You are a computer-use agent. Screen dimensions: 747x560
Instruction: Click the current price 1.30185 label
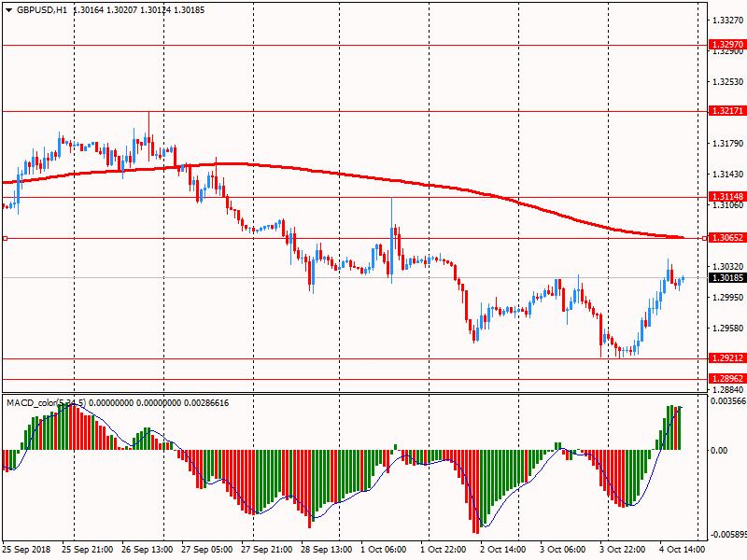[x=727, y=277]
